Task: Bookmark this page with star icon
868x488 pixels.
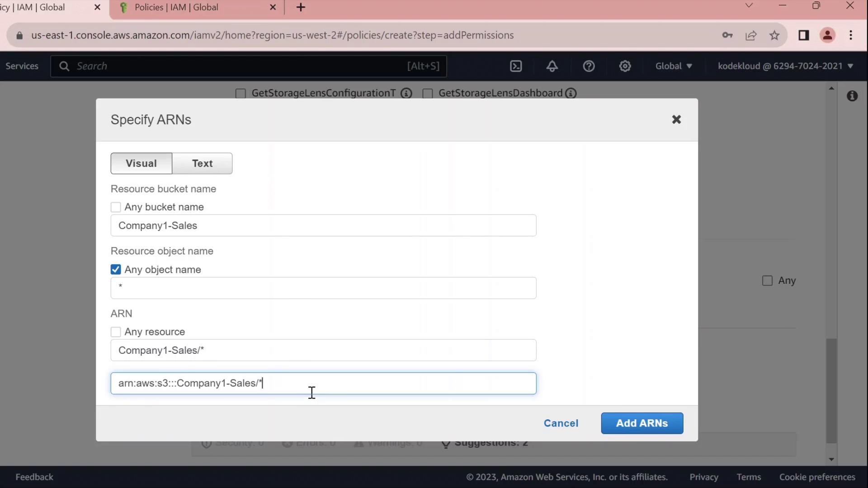Action: pos(774,35)
